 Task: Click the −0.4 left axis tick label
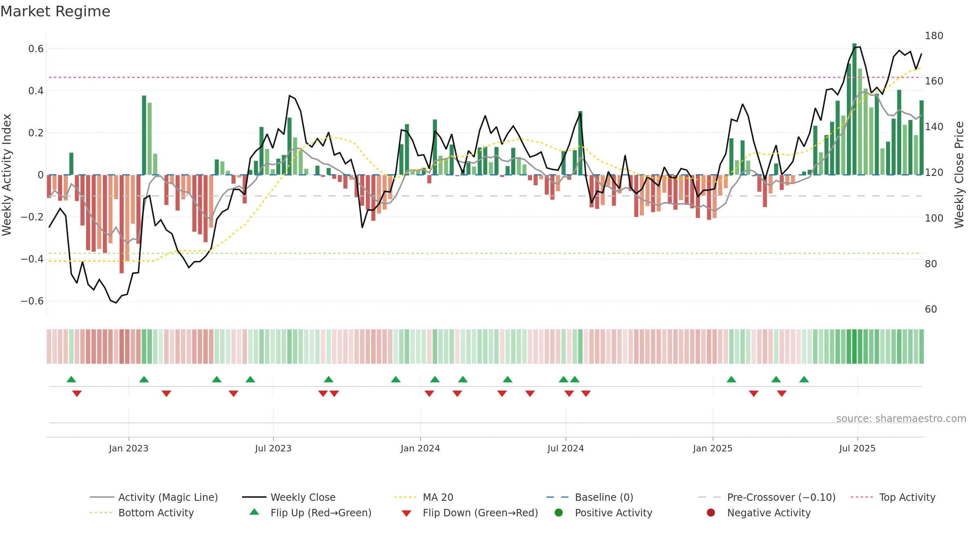[32, 259]
